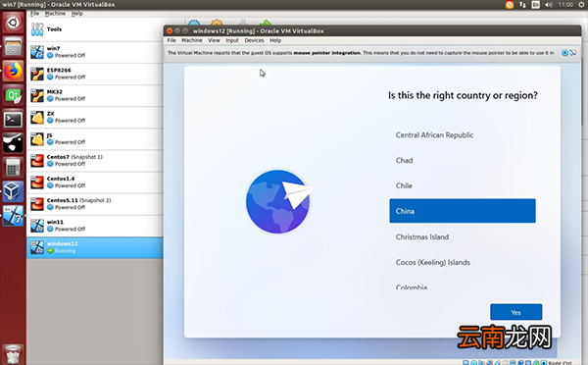
Task: Click New gear icon in Manager toolbar
Action: (x=194, y=23)
